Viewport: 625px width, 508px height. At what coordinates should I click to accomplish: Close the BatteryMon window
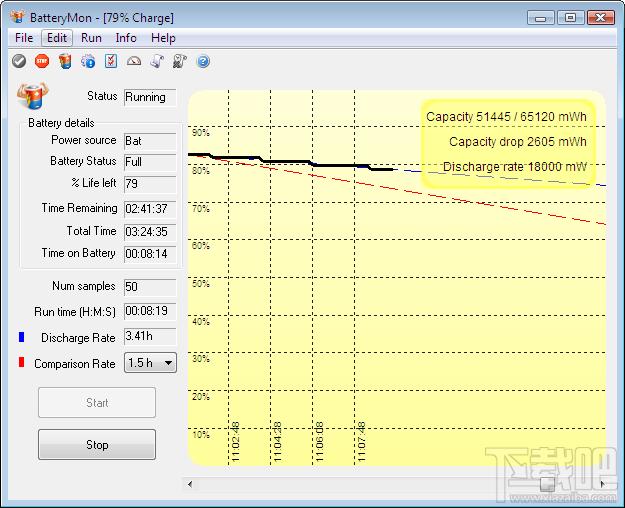600,18
